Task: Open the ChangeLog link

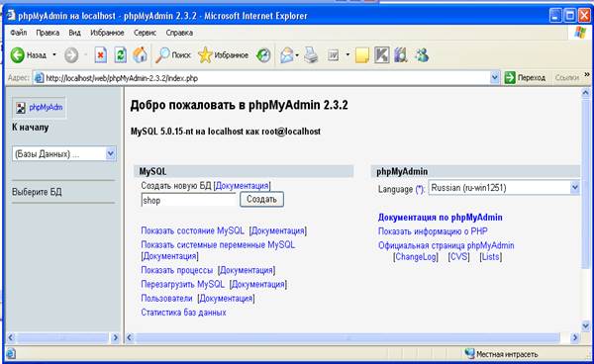Action: pos(416,257)
